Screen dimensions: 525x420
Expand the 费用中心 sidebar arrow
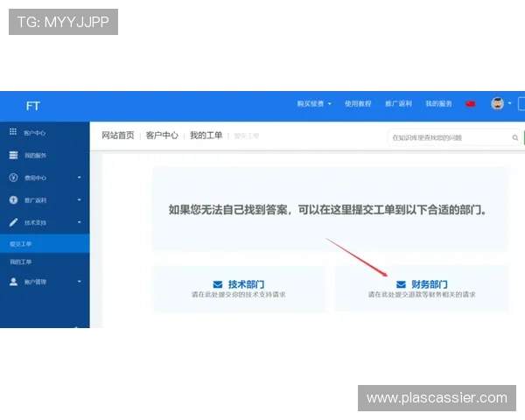pos(80,177)
